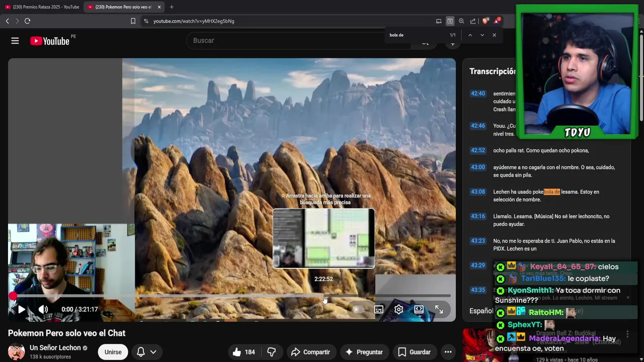
Task: Switch to Pokemon Pero solo veo el tab
Action: coord(124,7)
